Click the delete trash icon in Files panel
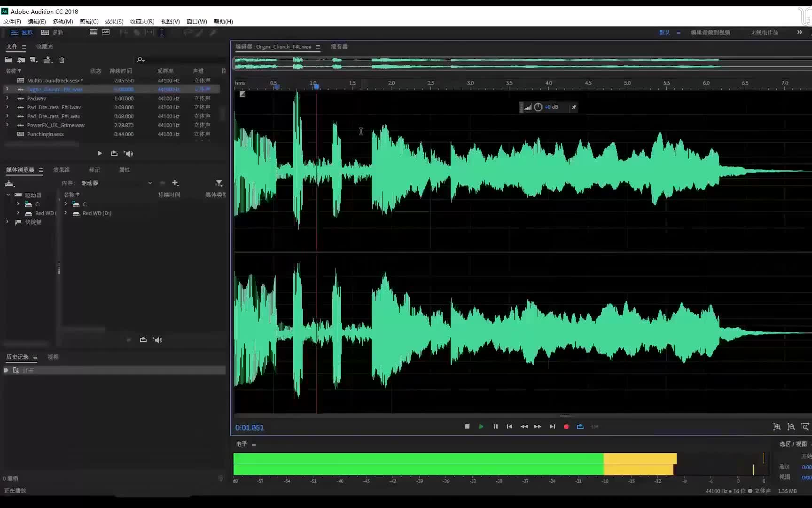The height and width of the screenshot is (508, 812). [62, 60]
